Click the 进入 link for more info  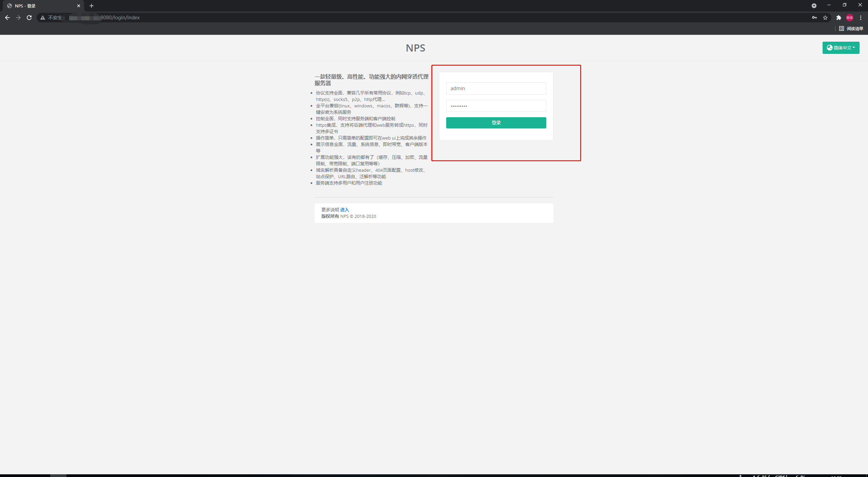[x=344, y=210]
